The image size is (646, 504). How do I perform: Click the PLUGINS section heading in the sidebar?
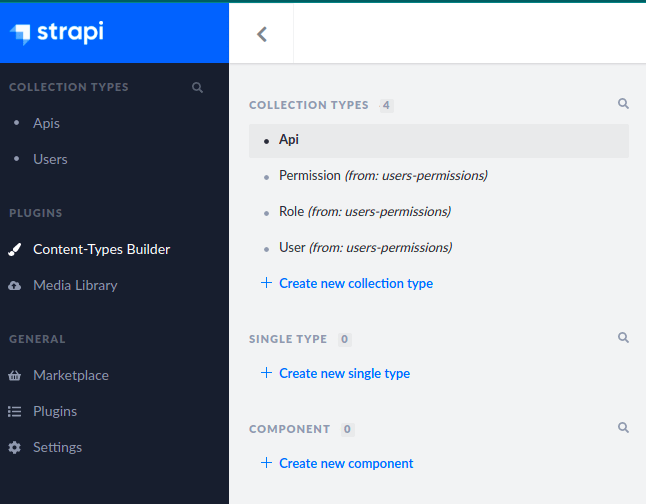point(36,213)
